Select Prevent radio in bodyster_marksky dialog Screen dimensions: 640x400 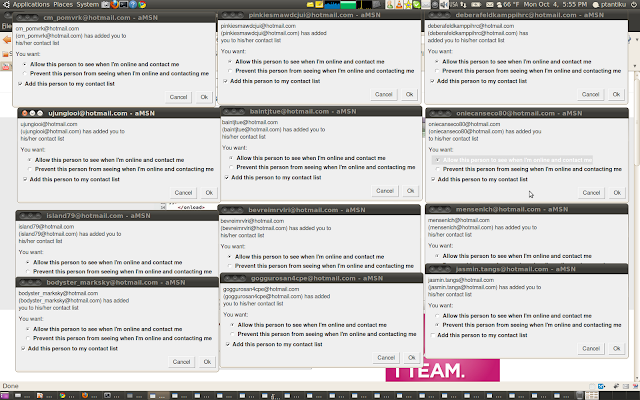click(x=28, y=338)
